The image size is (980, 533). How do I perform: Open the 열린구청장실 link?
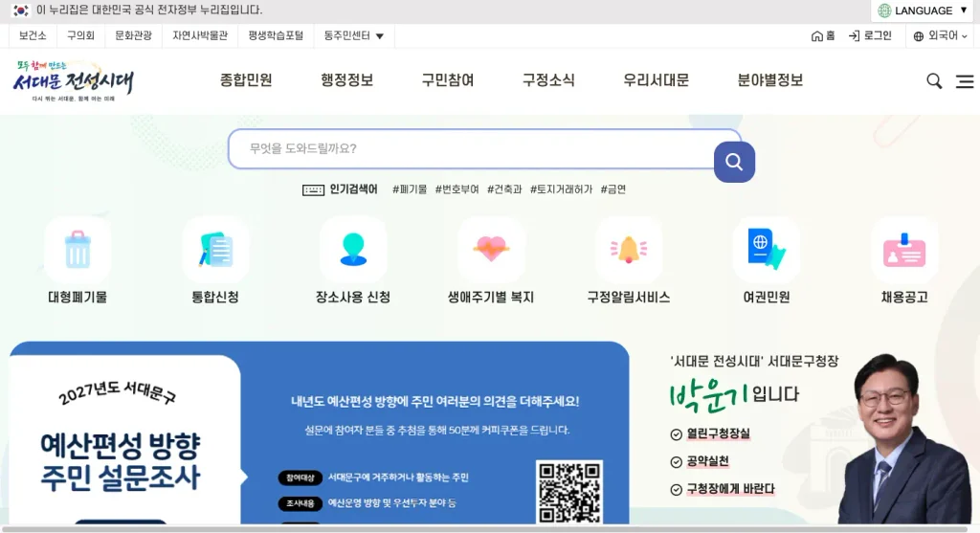pos(718,434)
